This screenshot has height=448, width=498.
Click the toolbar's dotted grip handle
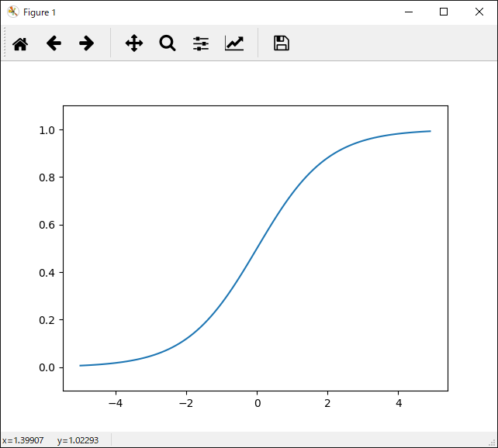coord(5,43)
